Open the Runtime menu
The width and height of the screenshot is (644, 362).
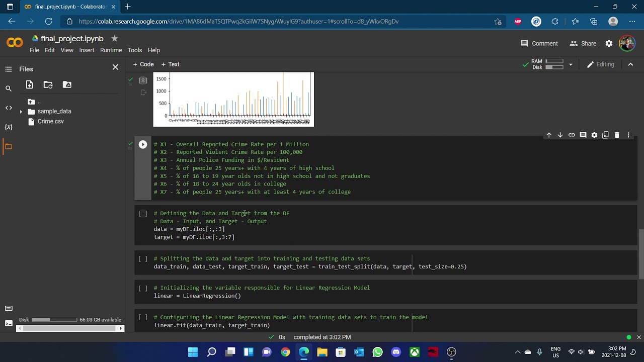[x=111, y=50]
